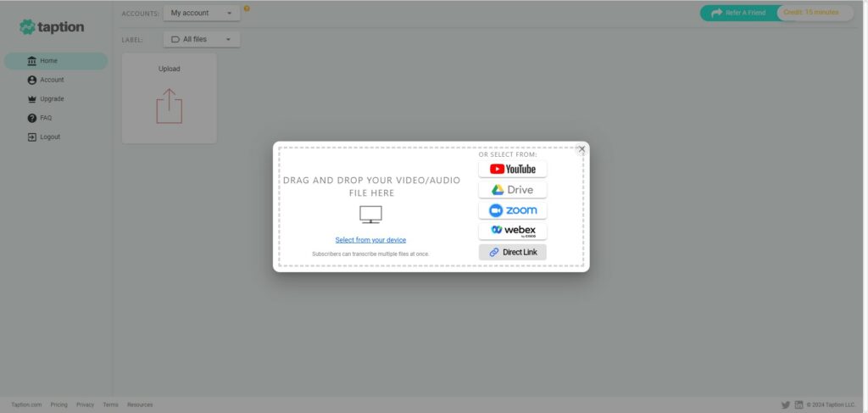Screen dimensions: 868x413
Task: Open the Terms footer link
Action: pyautogui.click(x=111, y=405)
